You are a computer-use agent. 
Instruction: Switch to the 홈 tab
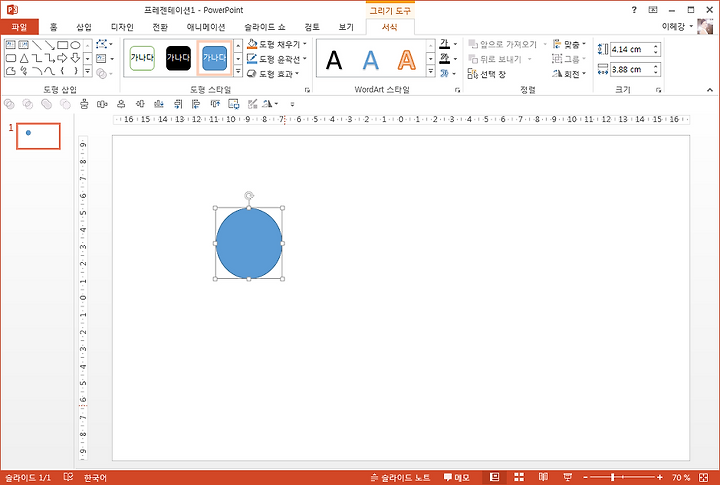click(54, 27)
